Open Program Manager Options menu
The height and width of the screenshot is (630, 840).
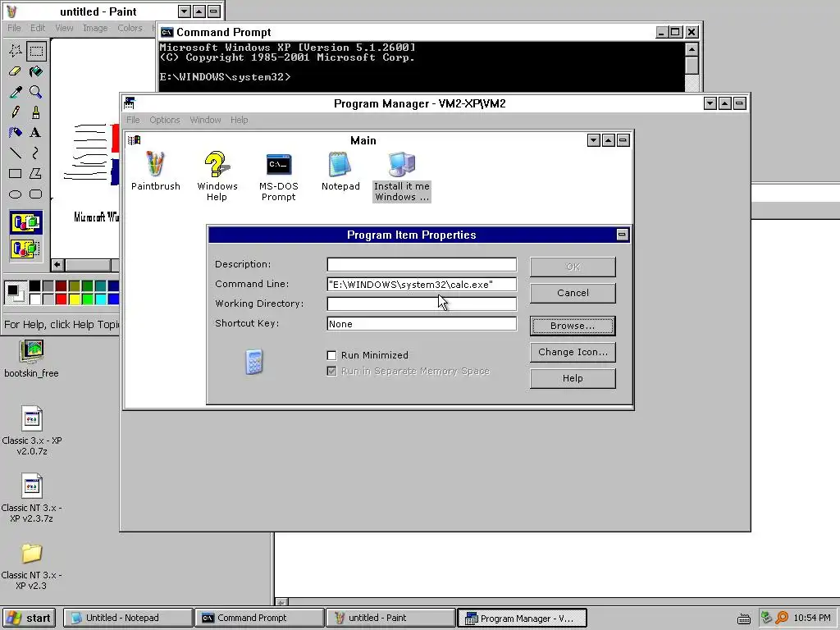[x=164, y=120]
